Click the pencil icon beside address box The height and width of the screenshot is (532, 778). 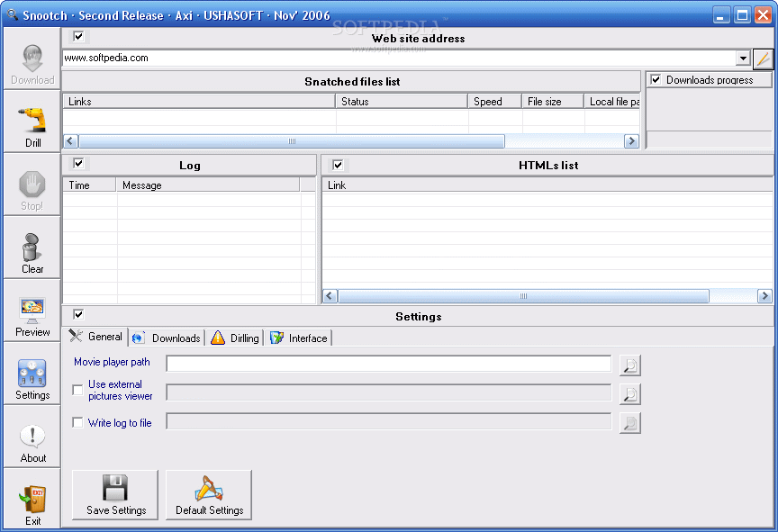point(763,59)
